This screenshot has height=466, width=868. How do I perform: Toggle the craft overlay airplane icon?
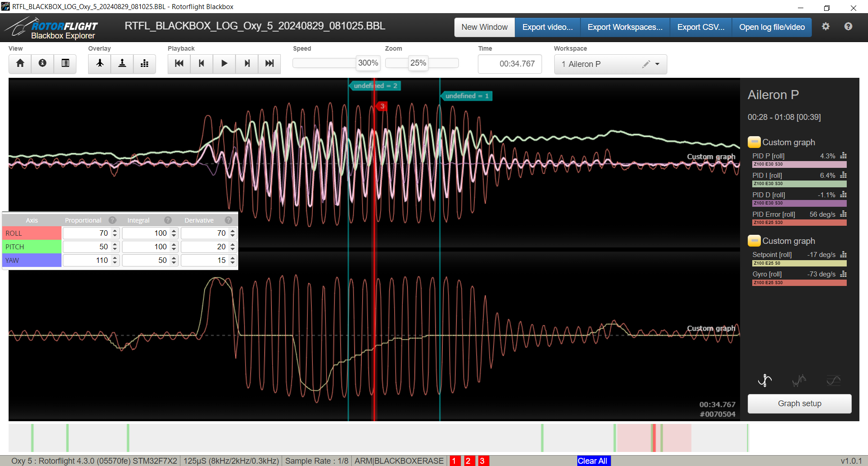pos(100,63)
